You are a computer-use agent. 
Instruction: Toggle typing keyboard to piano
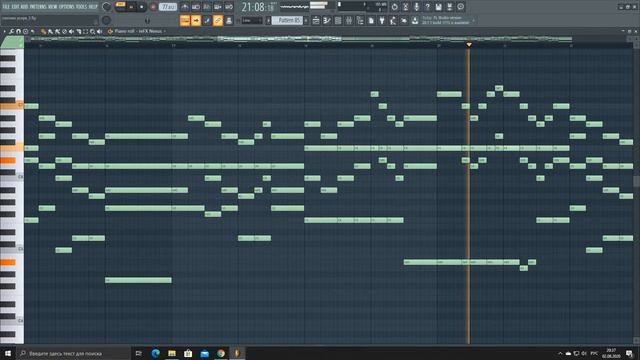point(185,20)
